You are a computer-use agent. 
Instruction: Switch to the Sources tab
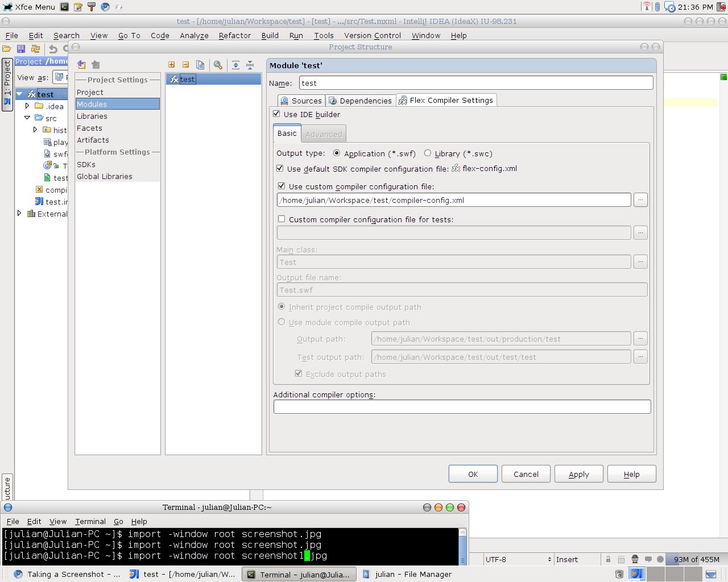301,101
